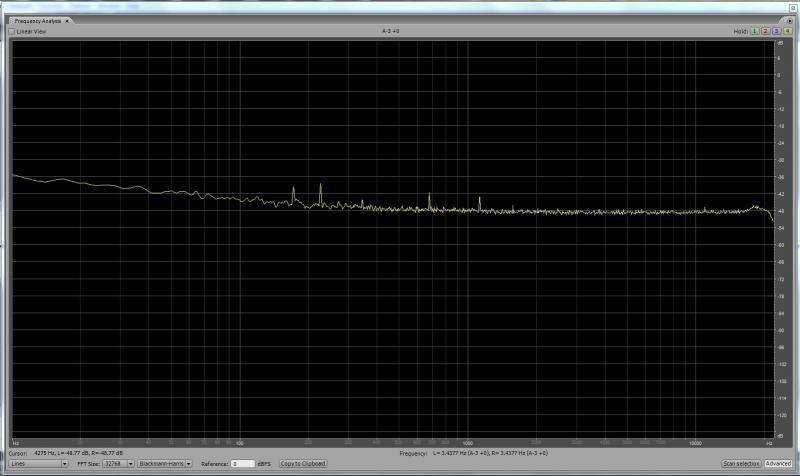
Task: Open the Blackmann-Harris window type dropdown
Action: [165, 464]
